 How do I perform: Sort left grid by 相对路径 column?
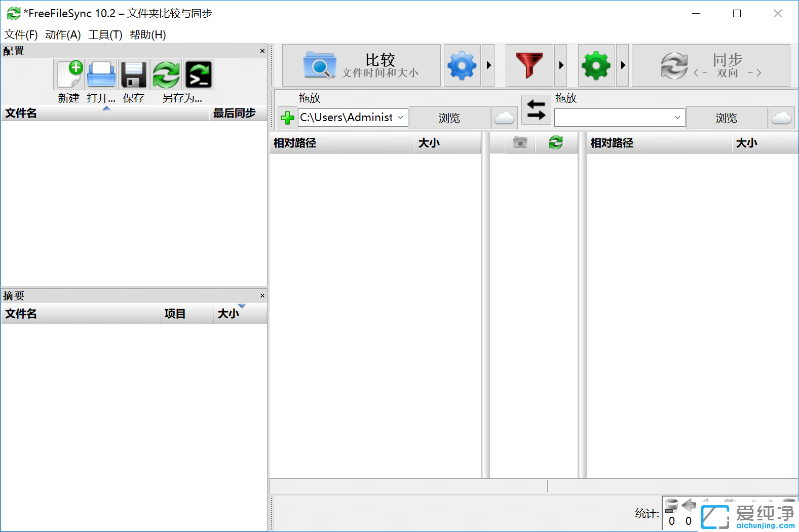click(x=342, y=143)
